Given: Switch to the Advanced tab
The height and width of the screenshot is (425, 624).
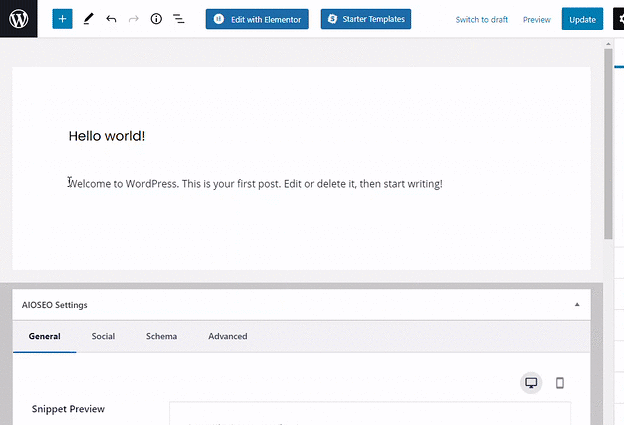Looking at the screenshot, I should (228, 336).
